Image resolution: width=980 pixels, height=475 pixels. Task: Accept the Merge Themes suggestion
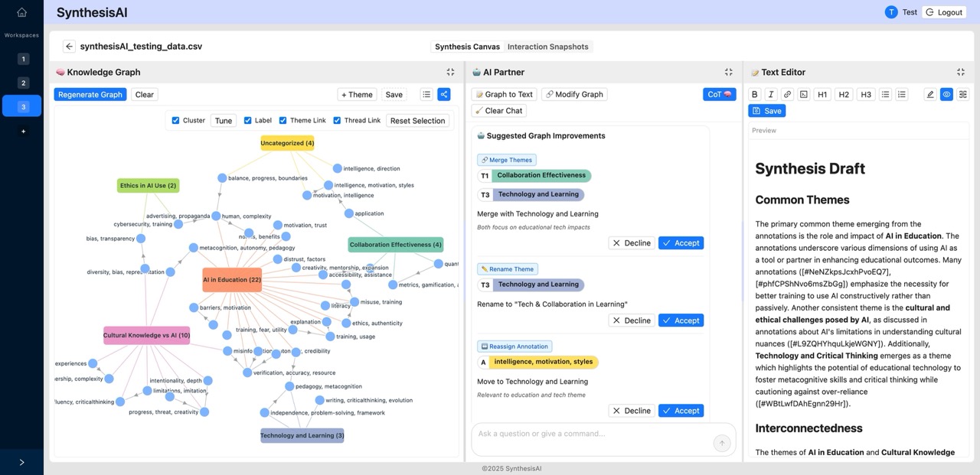pyautogui.click(x=681, y=242)
